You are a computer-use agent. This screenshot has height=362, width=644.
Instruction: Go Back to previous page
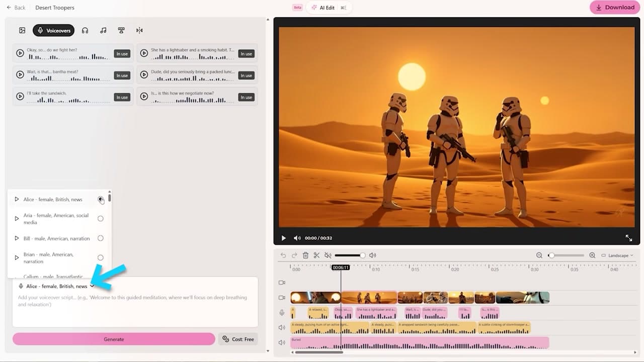tap(16, 8)
